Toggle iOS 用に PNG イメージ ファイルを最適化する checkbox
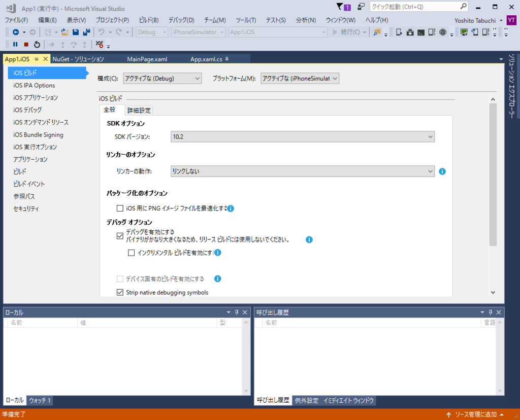Screen dimensions: 520x420 [x=120, y=208]
